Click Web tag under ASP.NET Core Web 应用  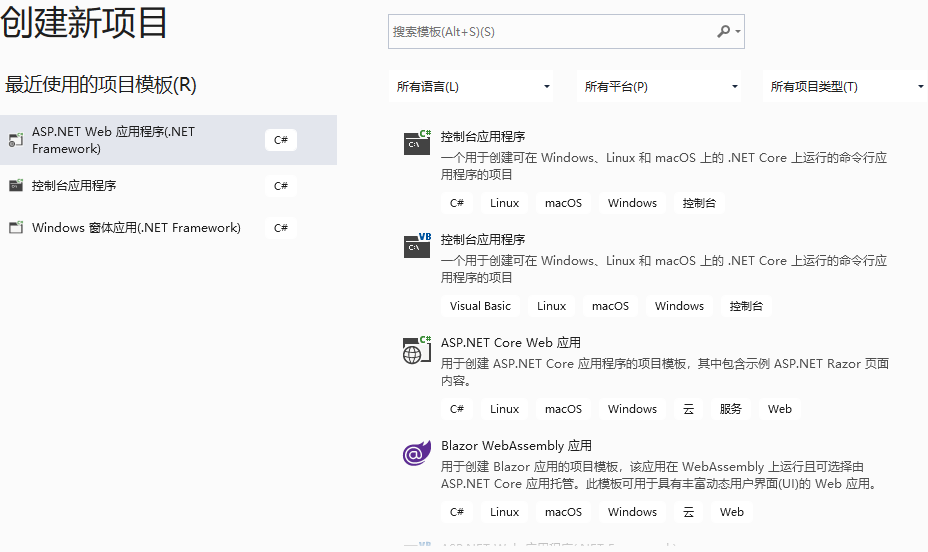click(779, 409)
